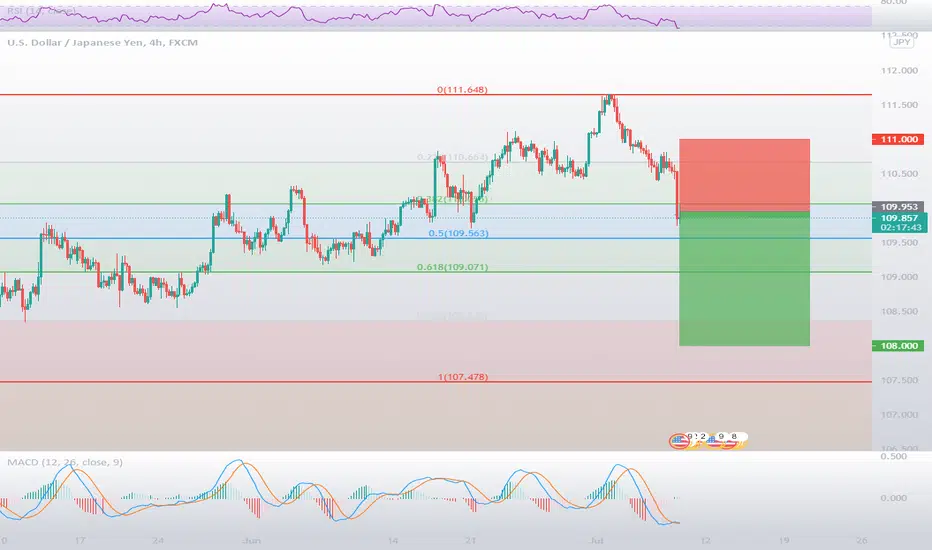Click the Fib label 1(107.478)
Viewport: 932px width, 550px height.
[x=462, y=377]
